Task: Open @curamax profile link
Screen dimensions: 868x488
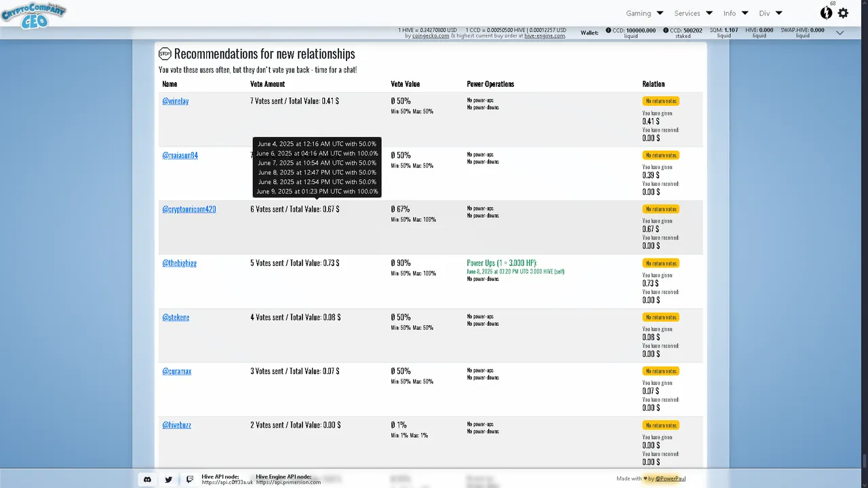Action: pos(176,371)
